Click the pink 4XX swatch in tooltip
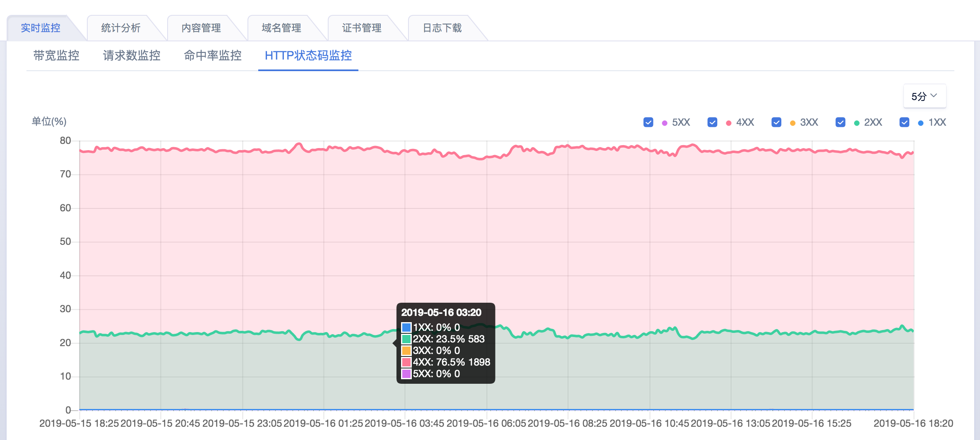Screen dimensions: 980x440 click(x=406, y=362)
